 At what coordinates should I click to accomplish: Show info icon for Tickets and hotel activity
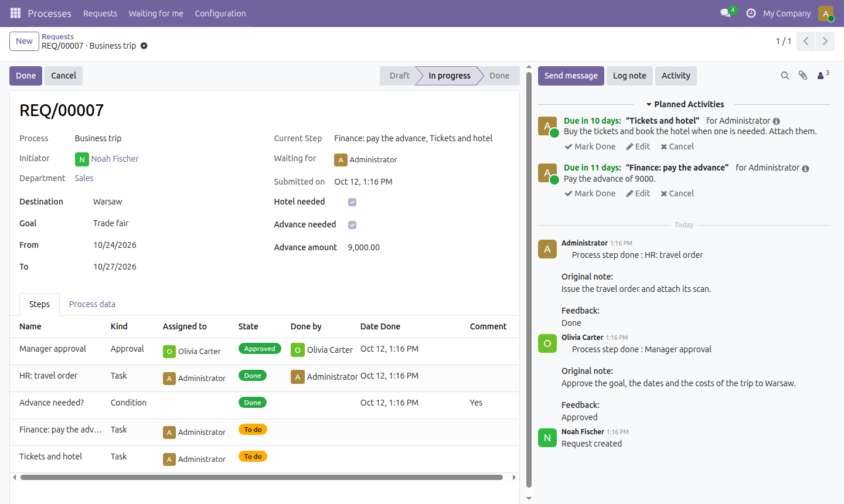point(777,121)
